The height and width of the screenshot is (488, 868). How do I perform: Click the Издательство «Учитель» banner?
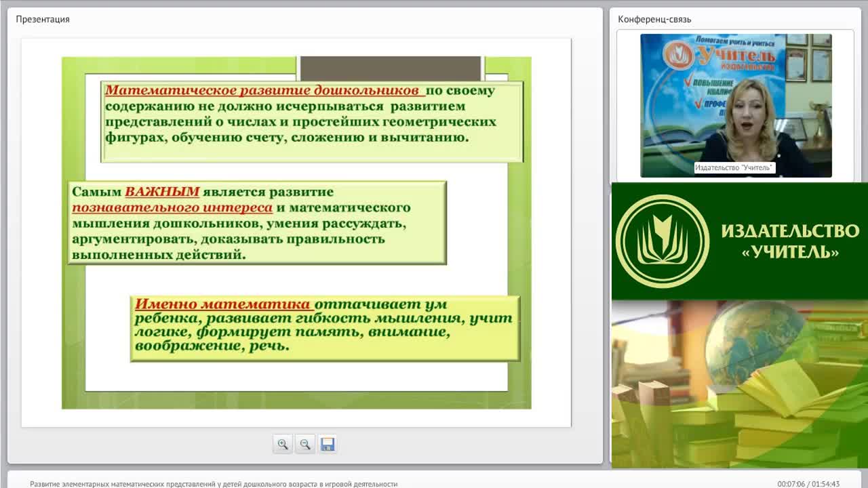(x=739, y=241)
